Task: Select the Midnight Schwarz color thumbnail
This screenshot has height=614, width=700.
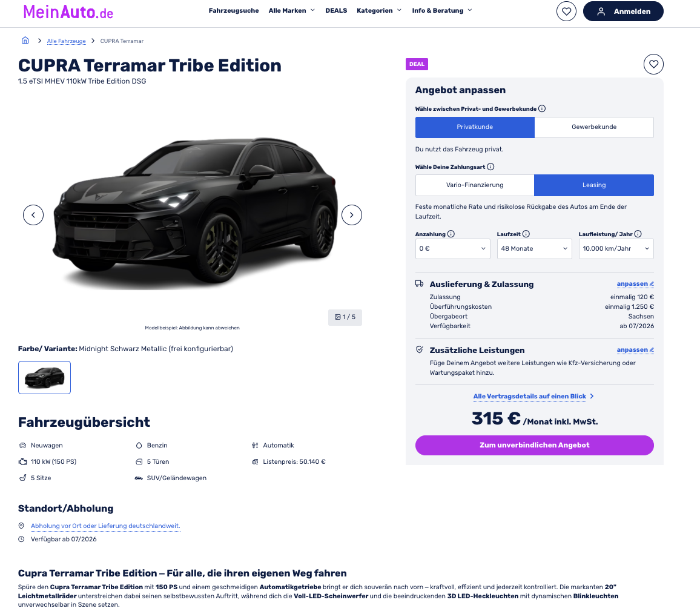Action: [x=44, y=377]
